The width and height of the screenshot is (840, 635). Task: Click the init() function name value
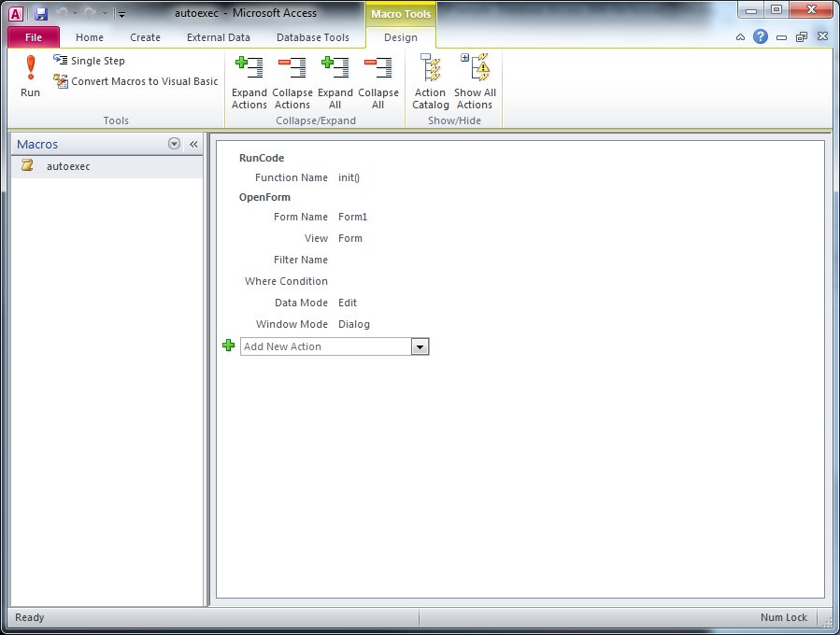[349, 177]
